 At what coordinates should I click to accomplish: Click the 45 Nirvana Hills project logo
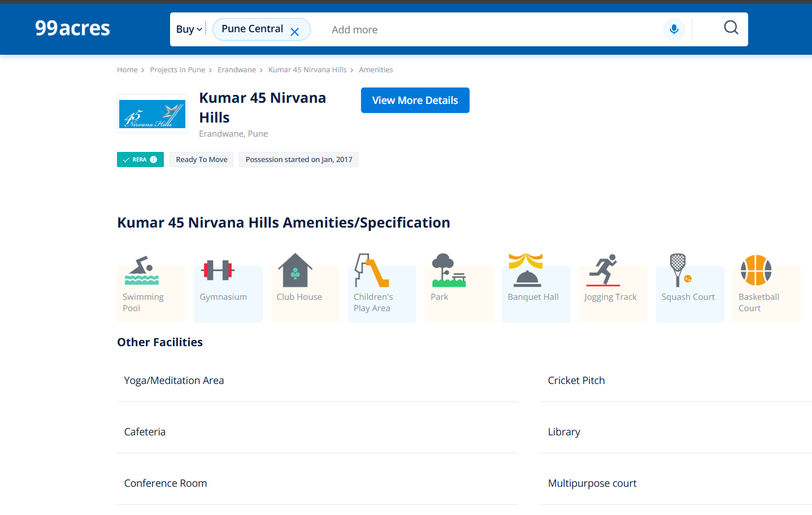152,114
